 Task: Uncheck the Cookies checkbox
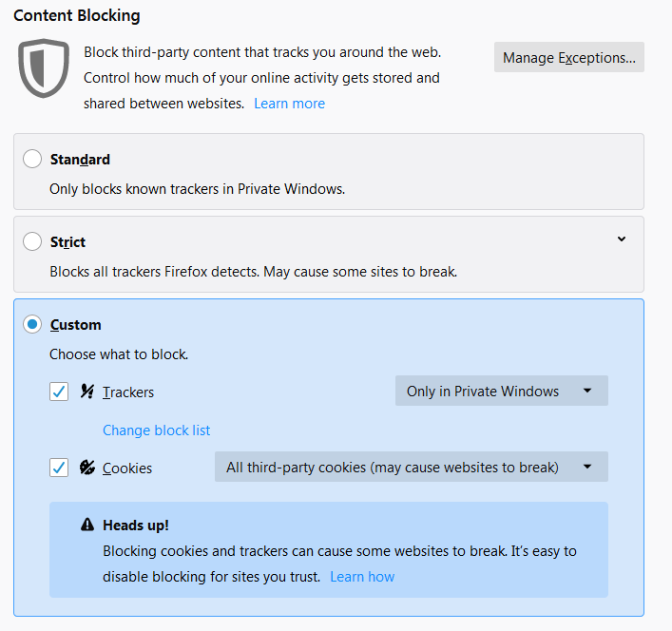(59, 468)
